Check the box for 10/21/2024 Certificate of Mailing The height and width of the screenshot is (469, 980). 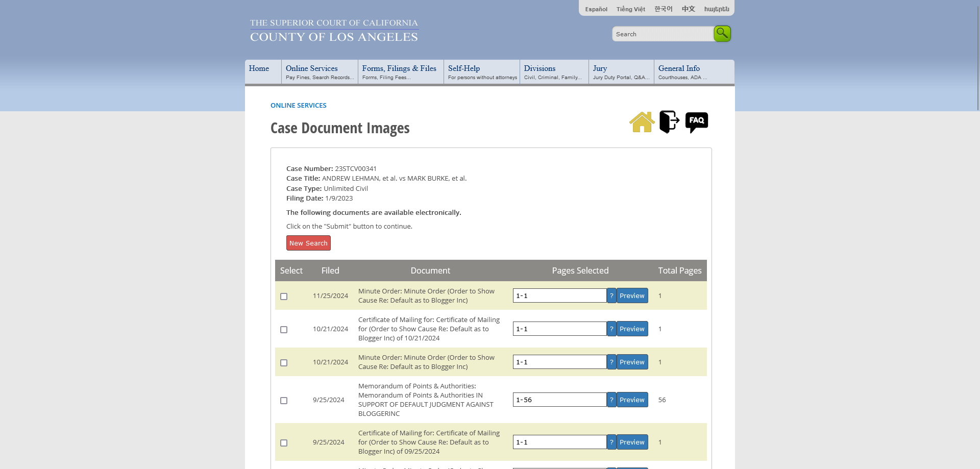tap(284, 330)
